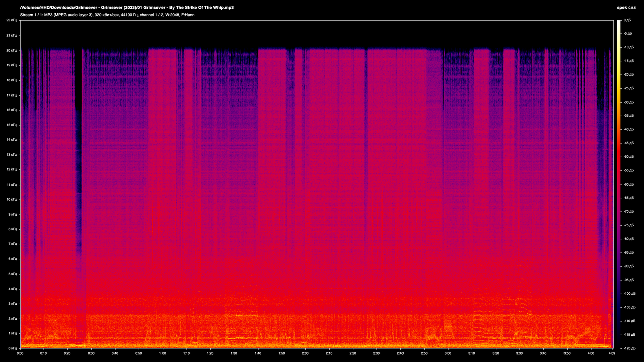Image resolution: width=644 pixels, height=362 pixels.
Task: Click the 4:09 end time label
Action: (613, 353)
